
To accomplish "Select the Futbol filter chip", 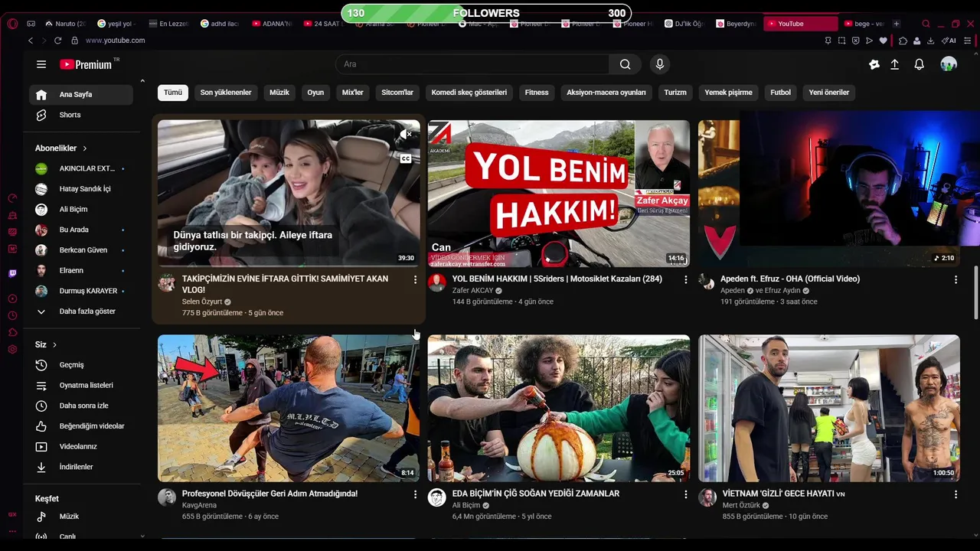I will pyautogui.click(x=780, y=93).
